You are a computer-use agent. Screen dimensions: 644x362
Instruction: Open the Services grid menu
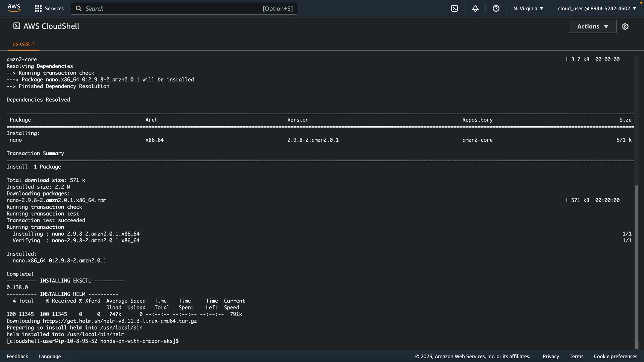pos(38,8)
